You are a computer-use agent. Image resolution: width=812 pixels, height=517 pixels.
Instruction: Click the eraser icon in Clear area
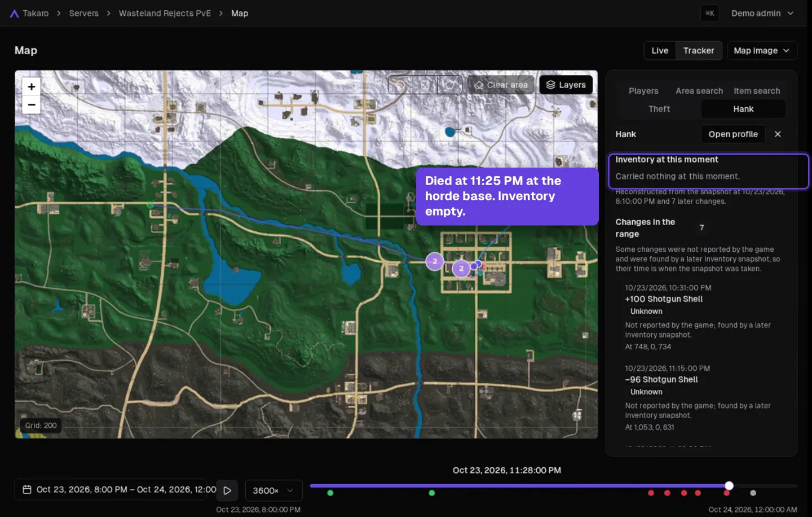pyautogui.click(x=479, y=85)
